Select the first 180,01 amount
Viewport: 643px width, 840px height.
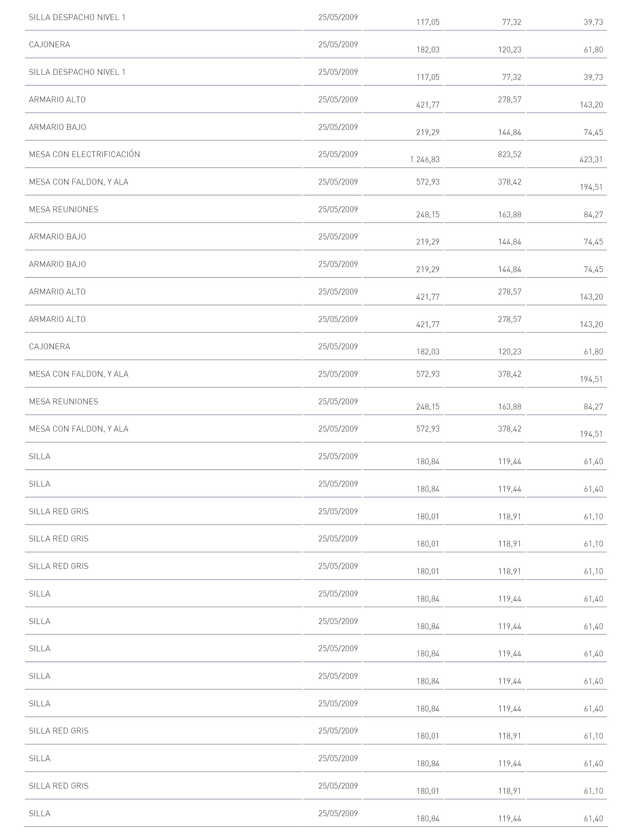[428, 517]
